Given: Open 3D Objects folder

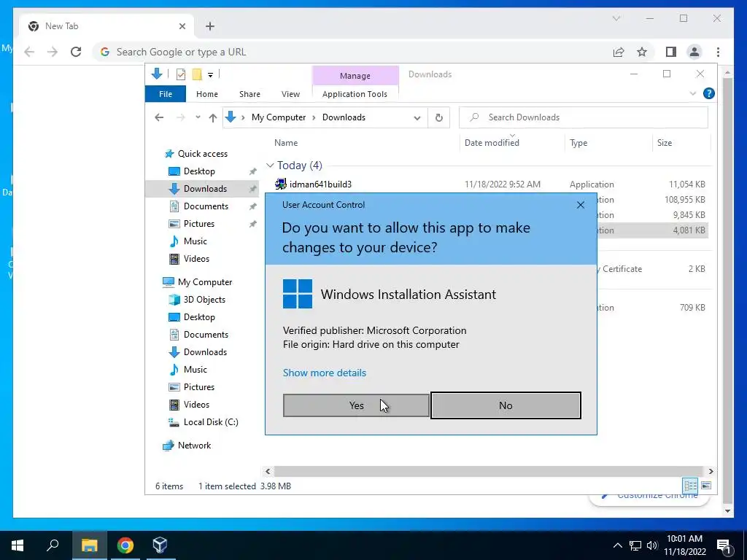Looking at the screenshot, I should pos(204,300).
